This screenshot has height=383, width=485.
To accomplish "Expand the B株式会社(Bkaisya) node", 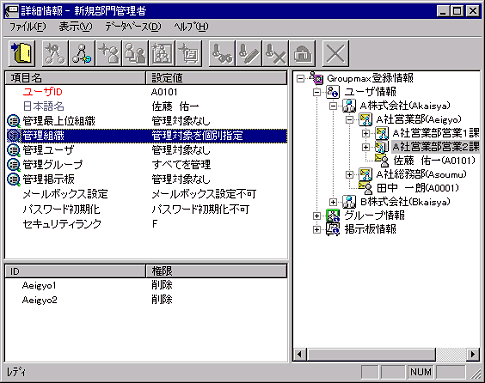I will point(333,202).
